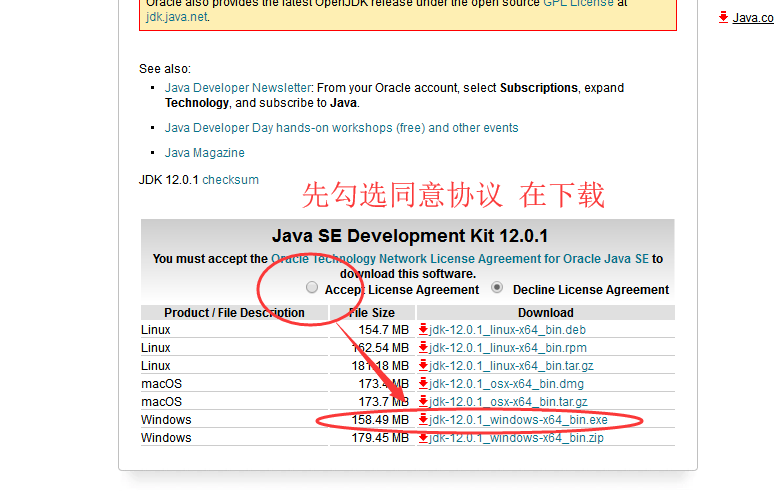Click File Size column header
Screen dimensions: 774x491
372,313
